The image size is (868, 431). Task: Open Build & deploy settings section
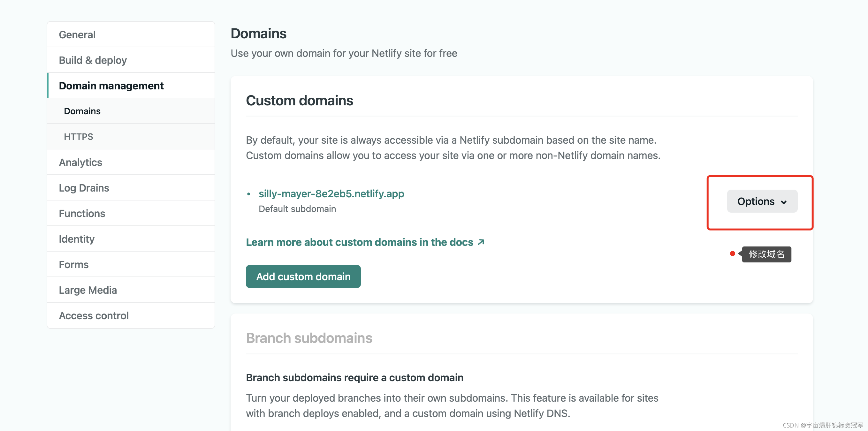coord(93,60)
